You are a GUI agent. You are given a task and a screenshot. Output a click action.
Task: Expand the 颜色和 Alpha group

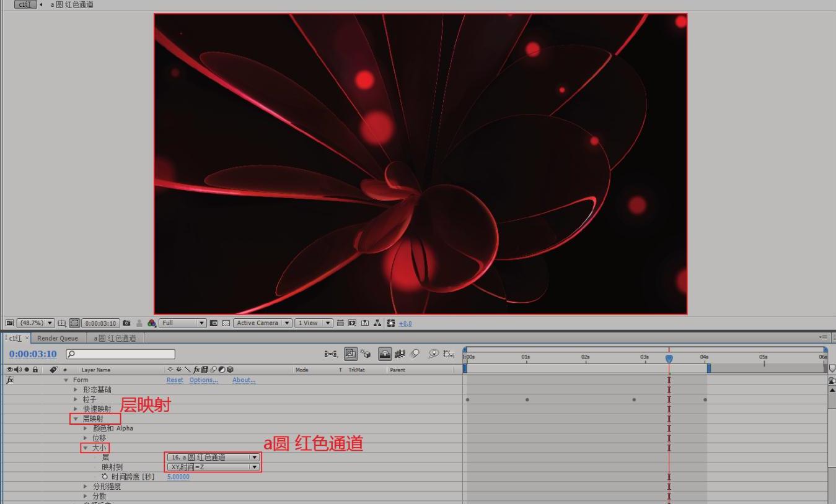click(x=86, y=428)
